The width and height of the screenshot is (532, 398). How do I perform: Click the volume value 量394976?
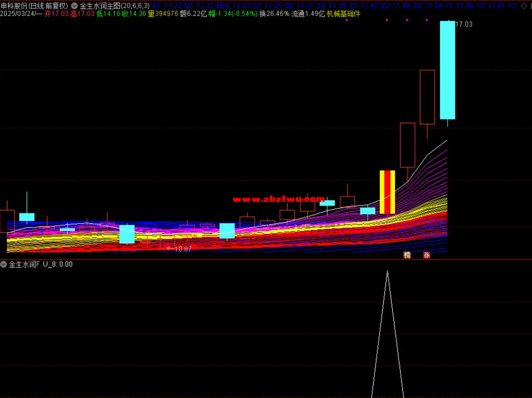163,14
